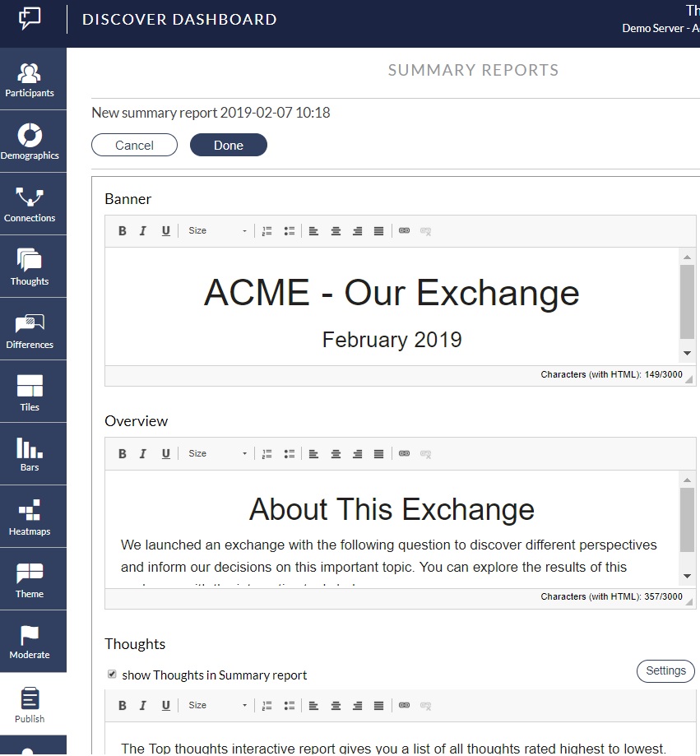Insert numbered list in Banner editor
This screenshot has width=700, height=756.
pyautogui.click(x=267, y=231)
